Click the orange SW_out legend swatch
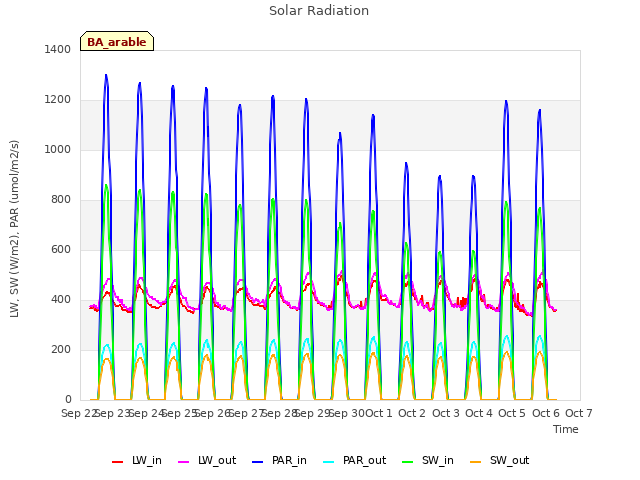The height and width of the screenshot is (480, 640). [476, 462]
